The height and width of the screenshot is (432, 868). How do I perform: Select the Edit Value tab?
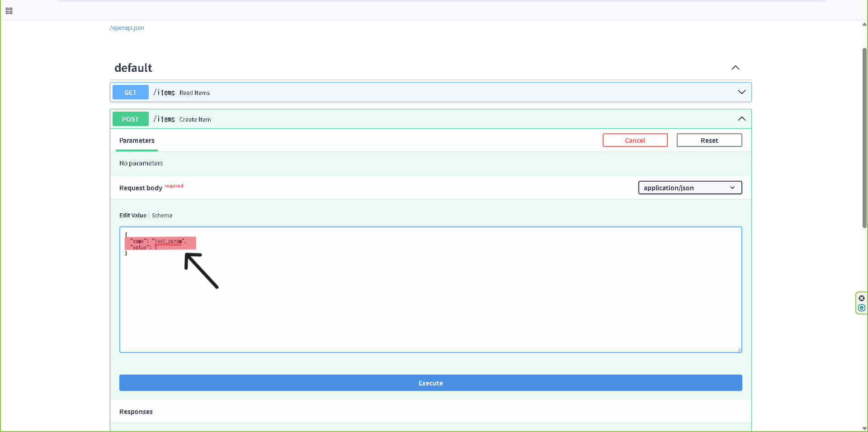(x=132, y=215)
